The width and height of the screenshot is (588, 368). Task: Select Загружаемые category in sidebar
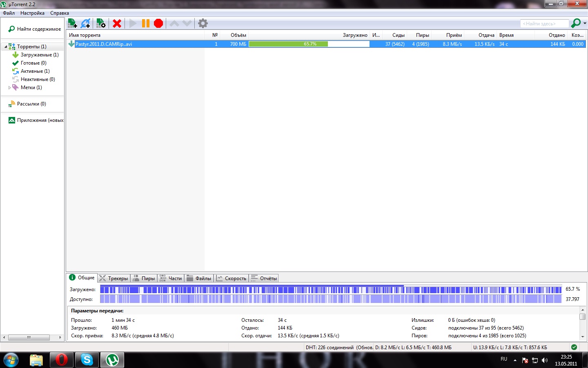tap(39, 55)
